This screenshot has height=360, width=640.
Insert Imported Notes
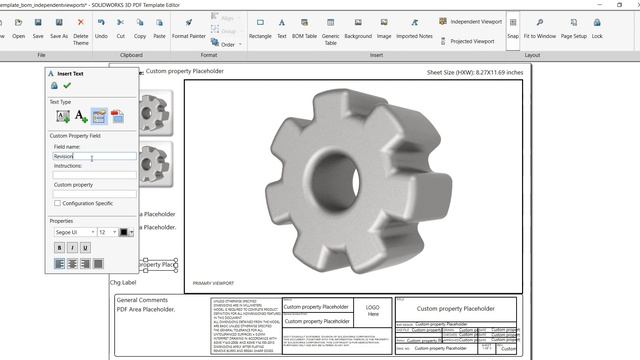(x=414, y=28)
